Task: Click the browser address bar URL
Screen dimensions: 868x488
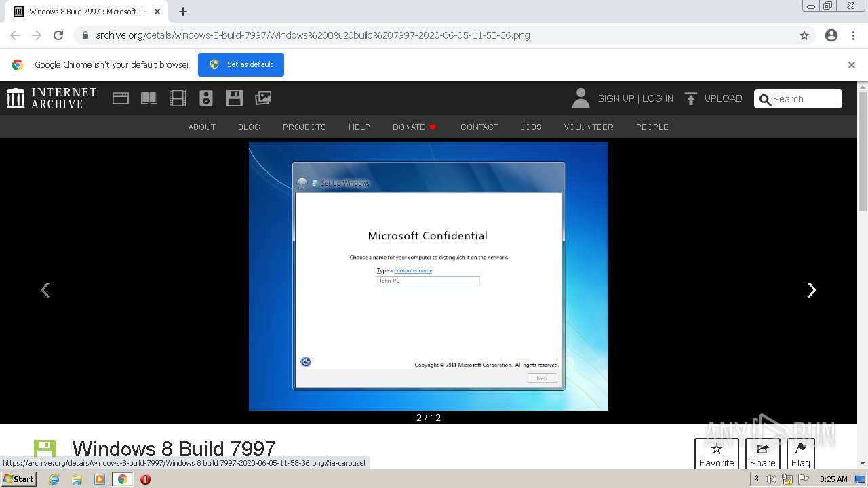Action: pyautogui.click(x=313, y=35)
